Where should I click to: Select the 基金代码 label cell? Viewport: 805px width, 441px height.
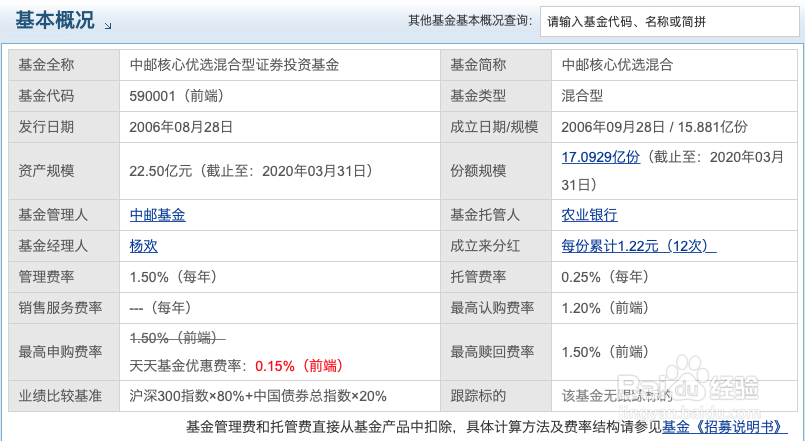(x=64, y=96)
